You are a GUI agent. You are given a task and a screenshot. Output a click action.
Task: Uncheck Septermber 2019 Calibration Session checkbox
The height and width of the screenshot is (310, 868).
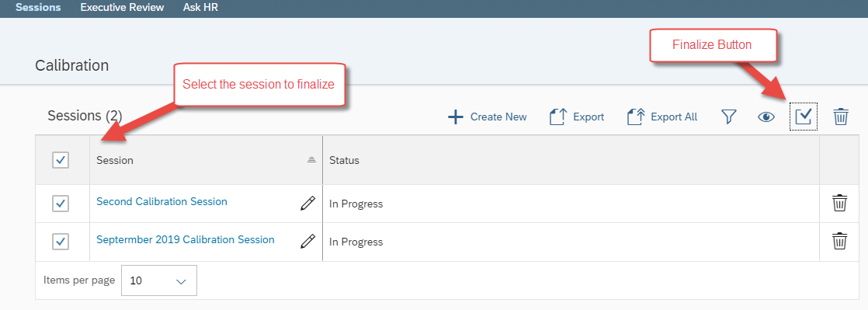coord(61,242)
